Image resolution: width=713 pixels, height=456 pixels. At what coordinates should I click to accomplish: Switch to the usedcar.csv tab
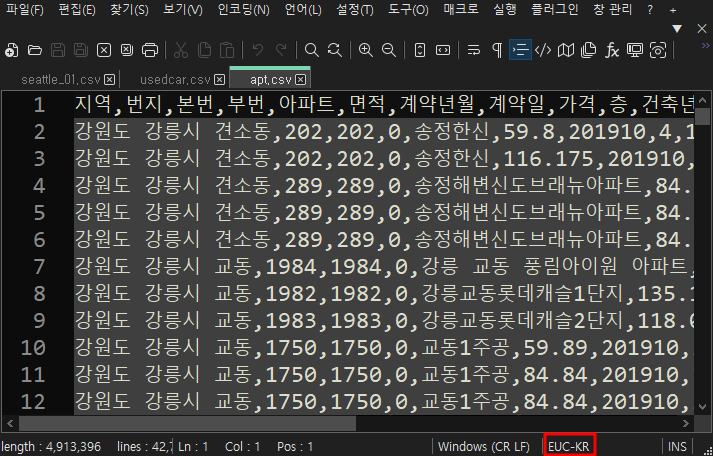pos(175,80)
